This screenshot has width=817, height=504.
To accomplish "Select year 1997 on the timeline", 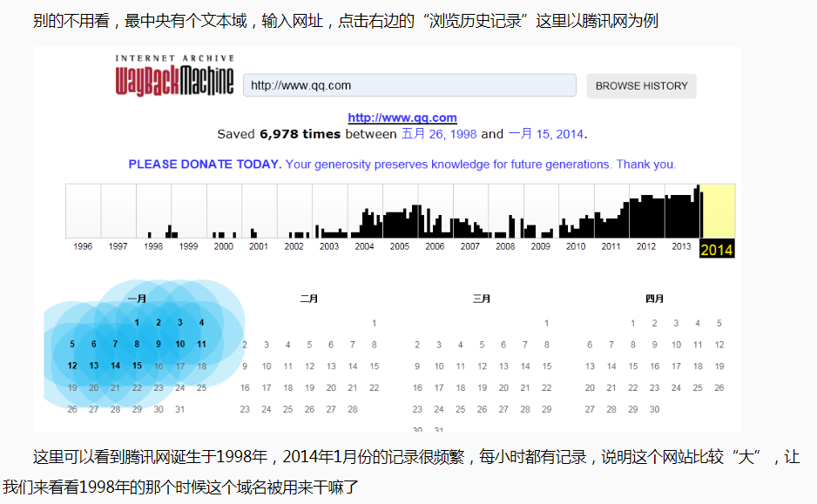I will tap(118, 246).
